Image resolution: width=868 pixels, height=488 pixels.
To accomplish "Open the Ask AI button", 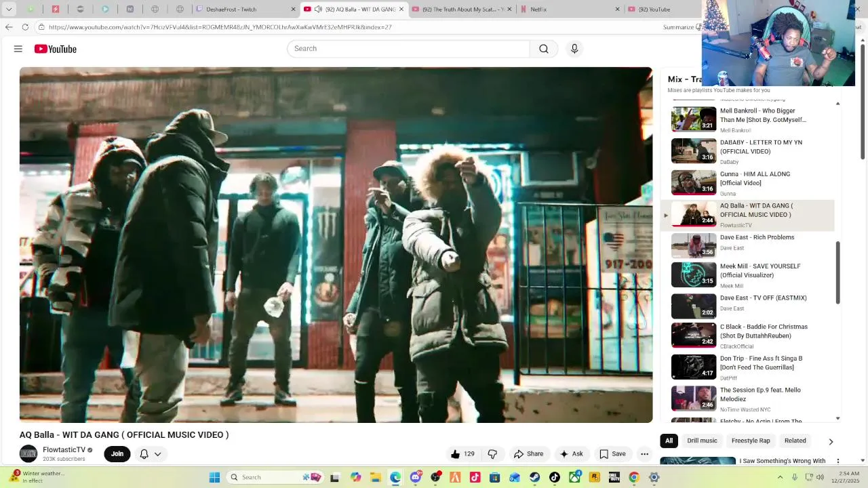I will [571, 454].
